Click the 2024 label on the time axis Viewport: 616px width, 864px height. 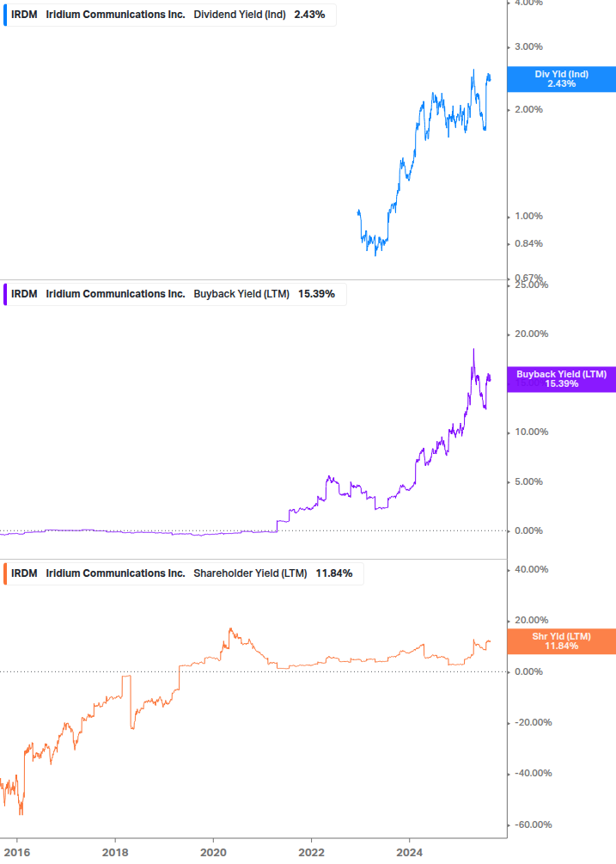click(409, 853)
